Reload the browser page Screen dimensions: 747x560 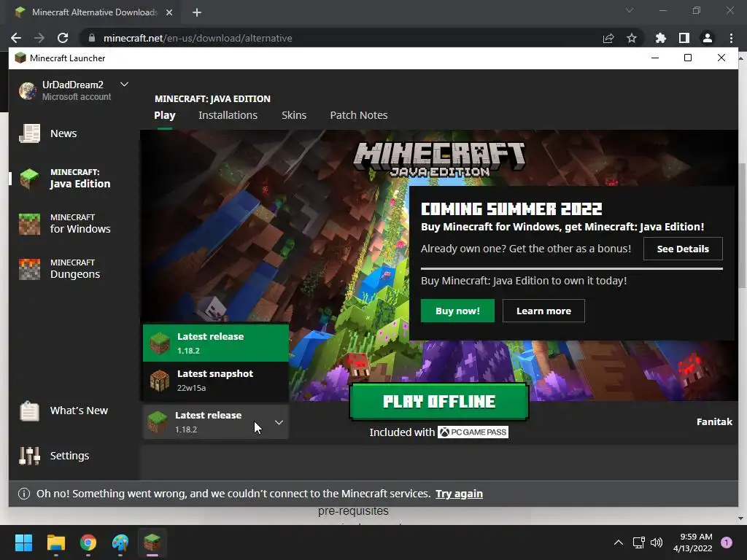point(63,38)
